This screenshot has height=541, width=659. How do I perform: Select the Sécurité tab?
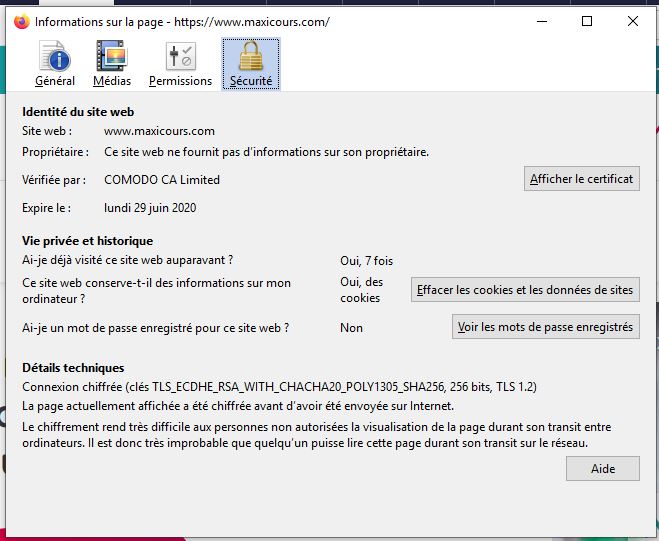(x=251, y=64)
